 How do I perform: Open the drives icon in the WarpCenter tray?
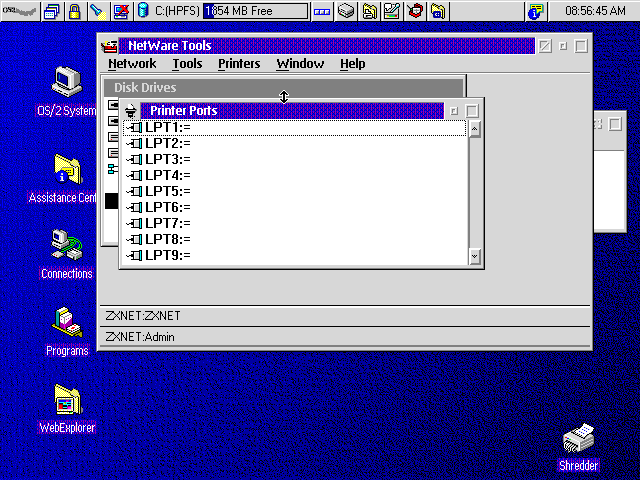pyautogui.click(x=346, y=11)
